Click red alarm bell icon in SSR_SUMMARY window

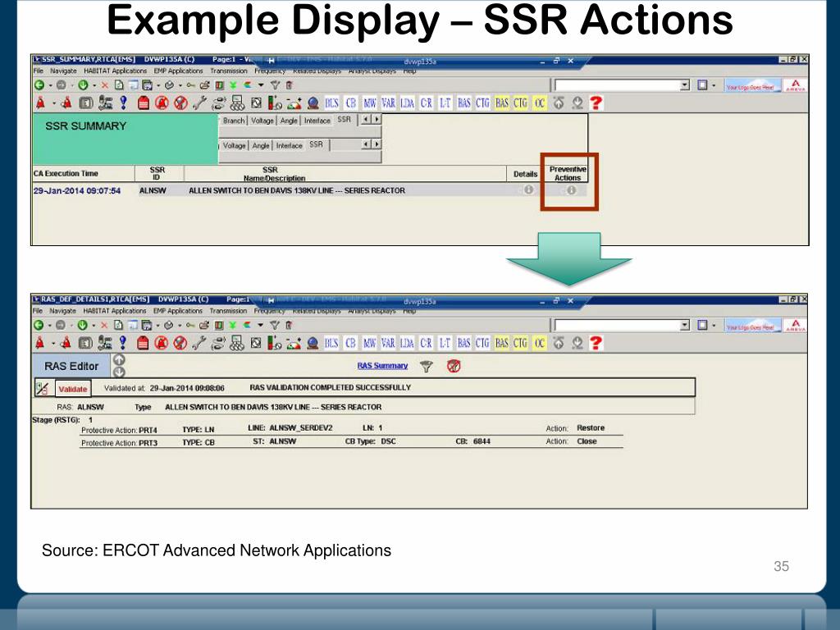coord(40,103)
